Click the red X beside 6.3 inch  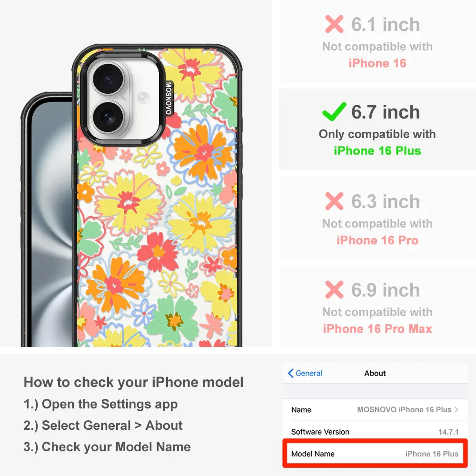(x=334, y=201)
